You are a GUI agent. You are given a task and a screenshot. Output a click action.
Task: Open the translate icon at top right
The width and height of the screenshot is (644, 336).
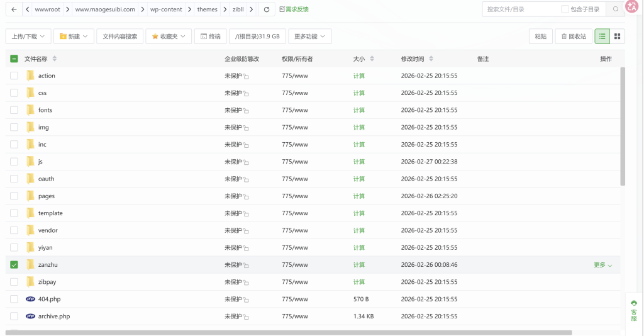632,6
